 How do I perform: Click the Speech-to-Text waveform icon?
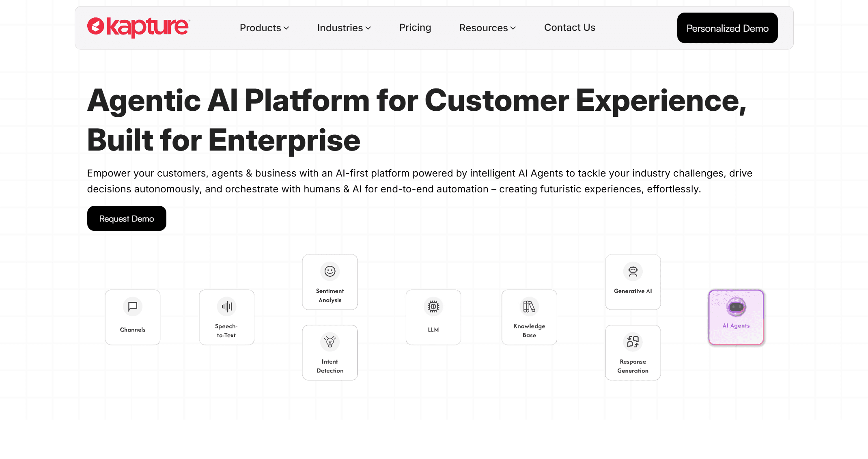tap(226, 306)
